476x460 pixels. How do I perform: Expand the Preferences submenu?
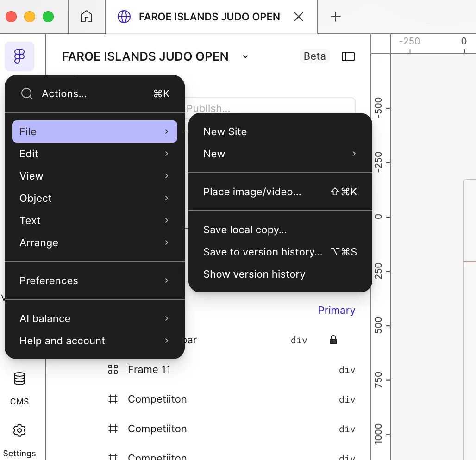[x=95, y=280]
